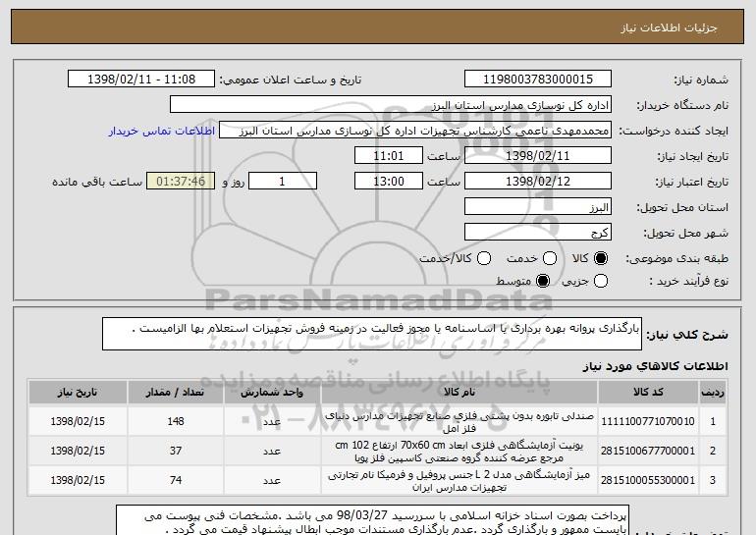Select the کالا/خدمت radio button

coord(484,259)
